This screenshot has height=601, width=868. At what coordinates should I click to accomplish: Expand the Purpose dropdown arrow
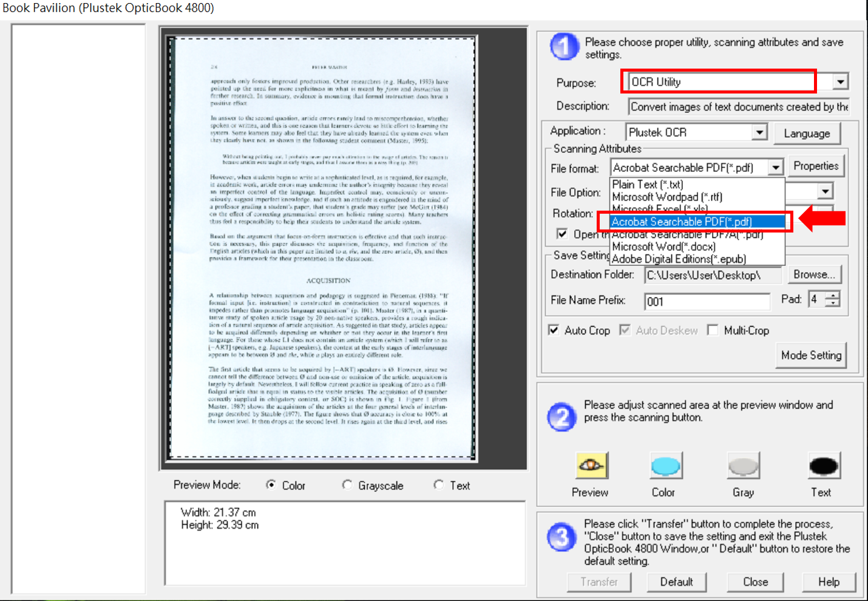(840, 82)
